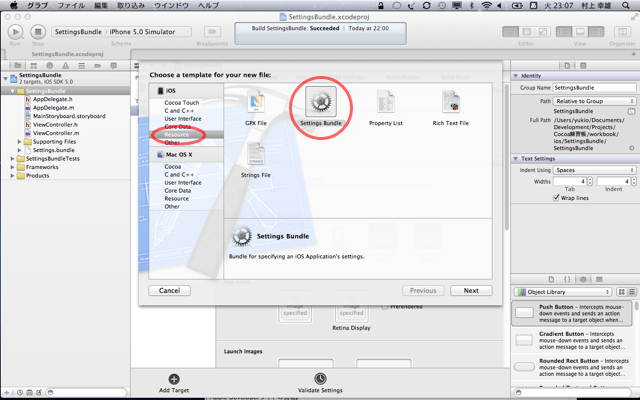640x400 pixels.
Task: Select the Standard editor button
Action: coord(510,32)
